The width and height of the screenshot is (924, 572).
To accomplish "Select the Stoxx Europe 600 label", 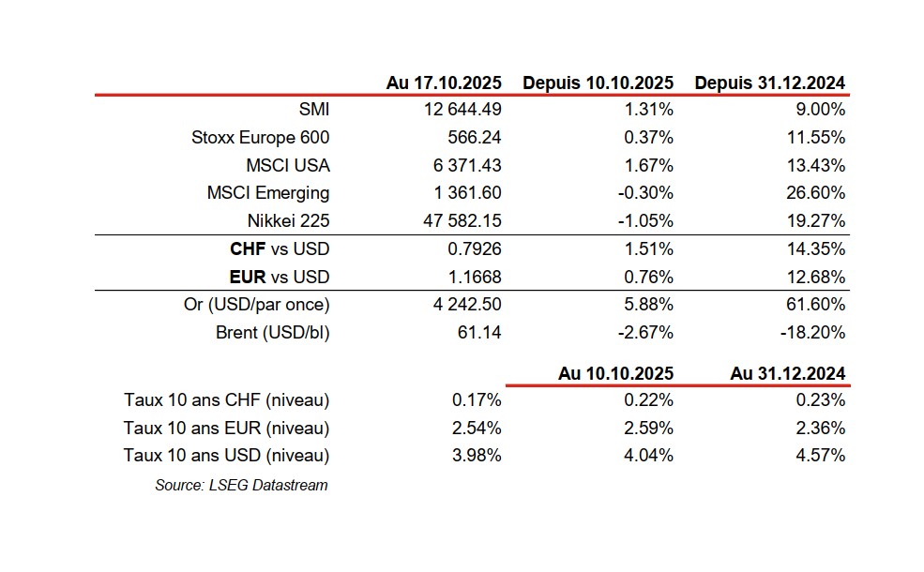I will [x=260, y=138].
